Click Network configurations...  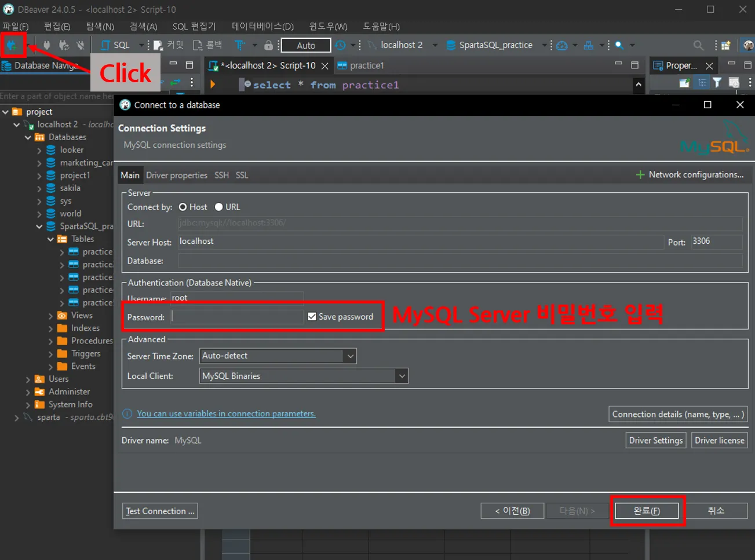pos(690,175)
